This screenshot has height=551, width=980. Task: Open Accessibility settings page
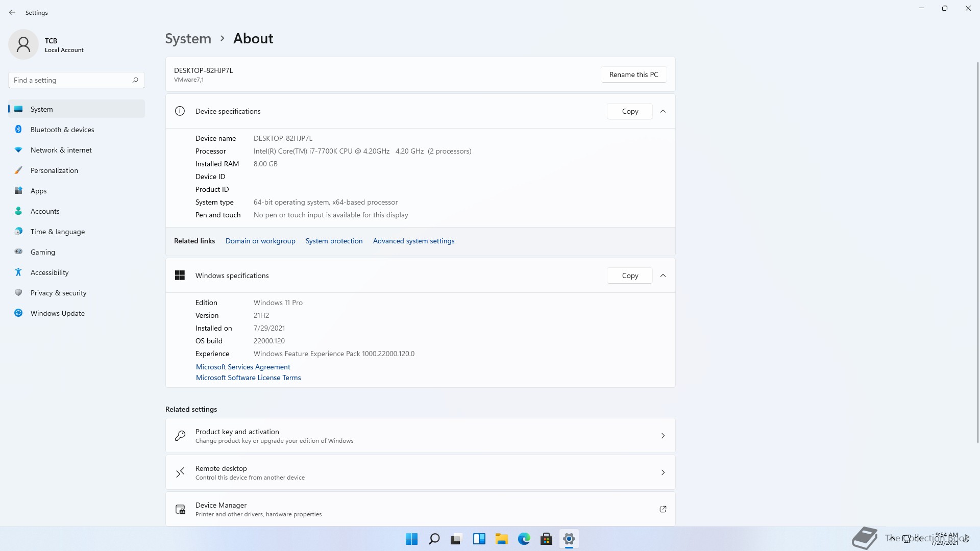click(x=77, y=272)
